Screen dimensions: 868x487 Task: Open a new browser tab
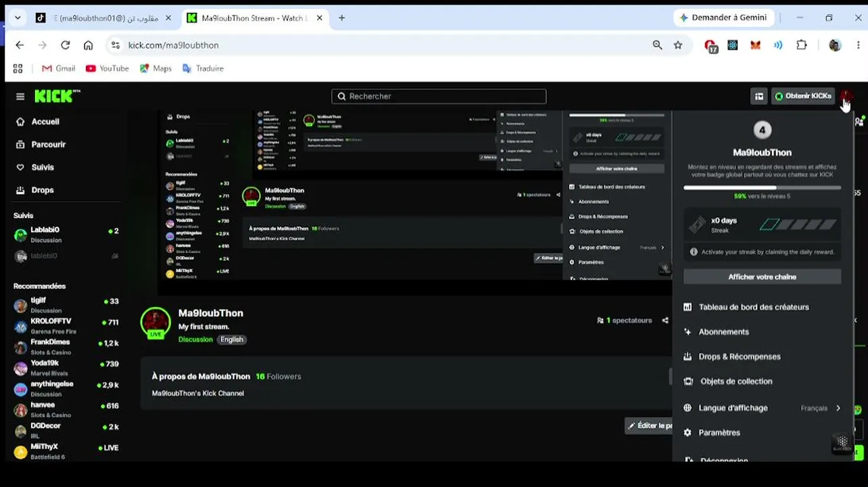point(341,18)
